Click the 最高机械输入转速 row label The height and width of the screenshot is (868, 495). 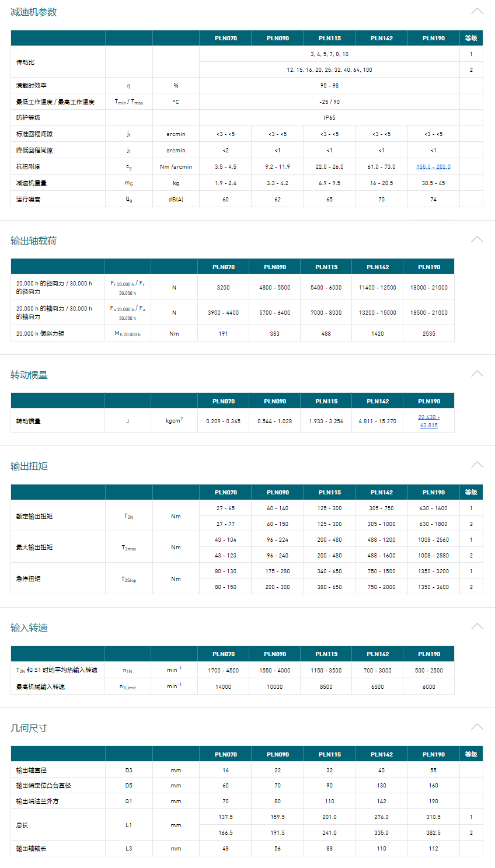[41, 687]
